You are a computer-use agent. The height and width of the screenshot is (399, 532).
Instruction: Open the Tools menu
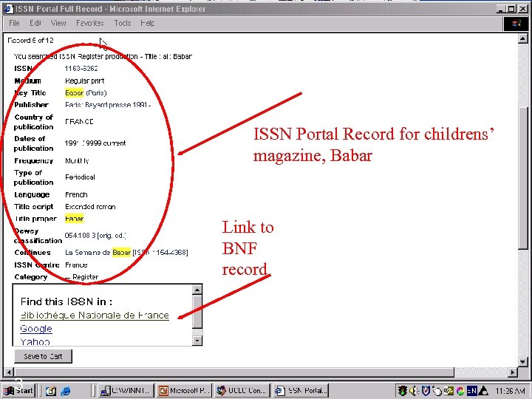point(123,23)
